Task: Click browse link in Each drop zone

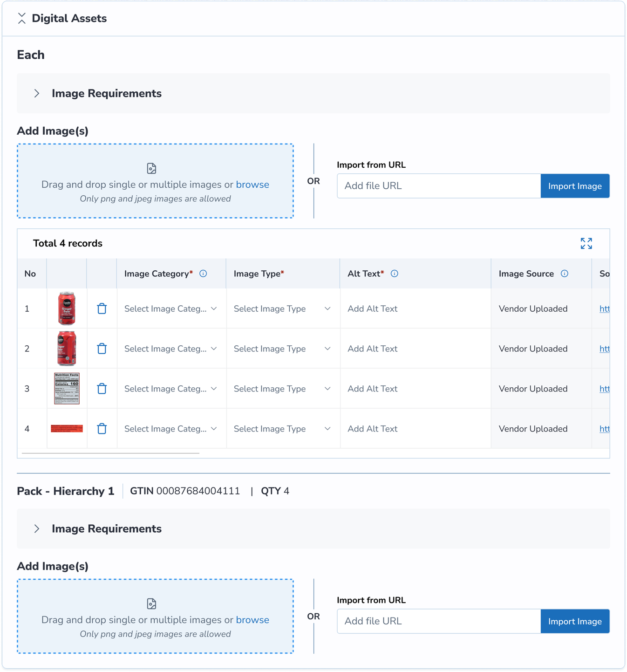Action: click(x=252, y=185)
